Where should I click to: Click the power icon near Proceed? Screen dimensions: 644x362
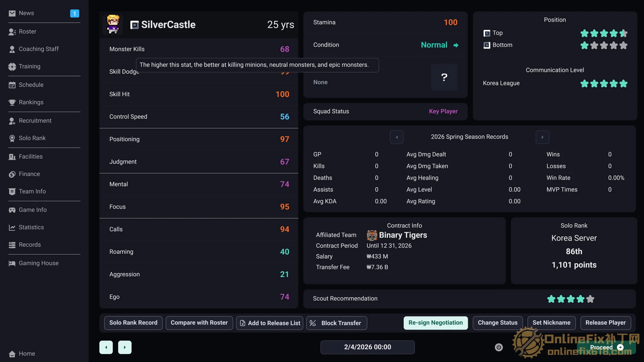[x=499, y=347]
